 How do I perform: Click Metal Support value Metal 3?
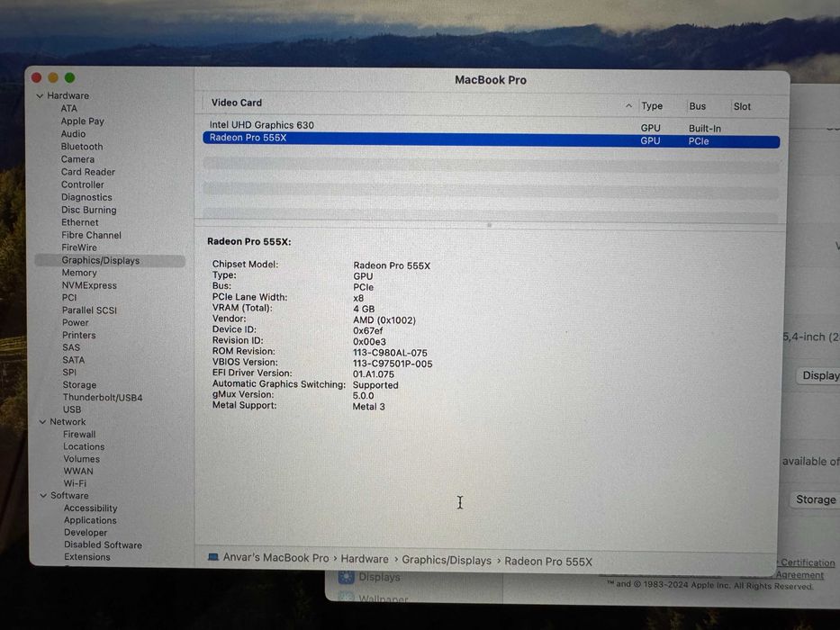pyautogui.click(x=368, y=407)
